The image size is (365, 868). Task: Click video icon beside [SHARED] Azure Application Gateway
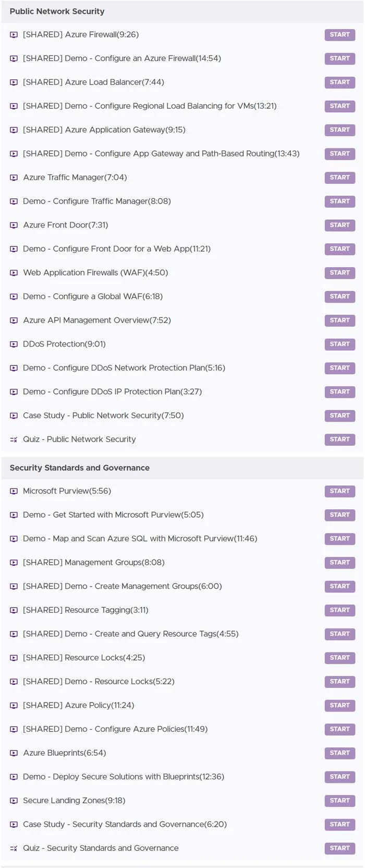14,130
